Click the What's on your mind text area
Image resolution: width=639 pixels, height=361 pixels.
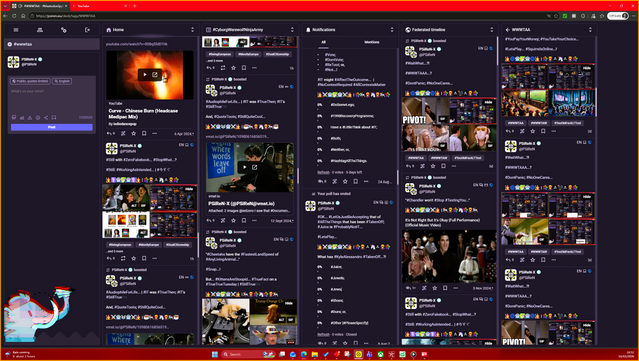pyautogui.click(x=52, y=100)
